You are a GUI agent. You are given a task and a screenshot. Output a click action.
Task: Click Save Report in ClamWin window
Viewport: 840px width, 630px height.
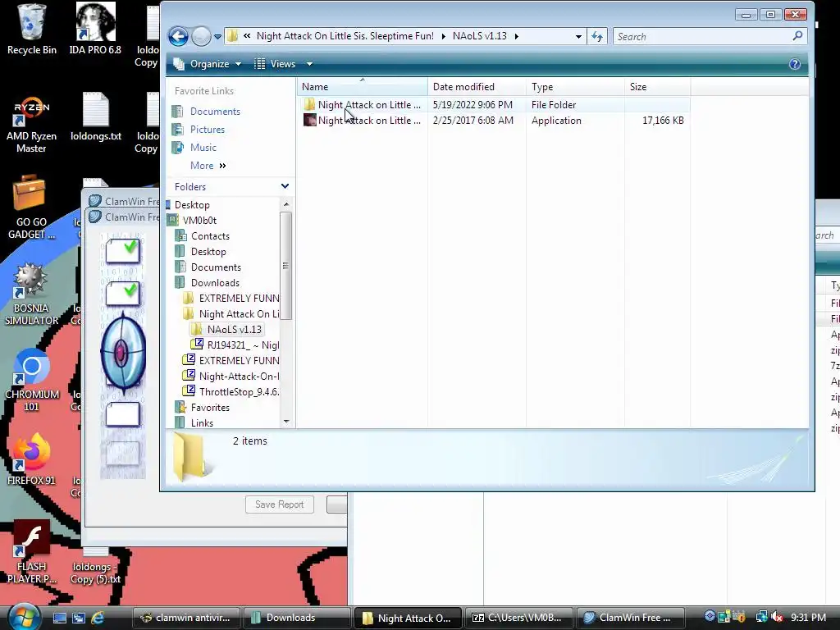[x=279, y=504]
